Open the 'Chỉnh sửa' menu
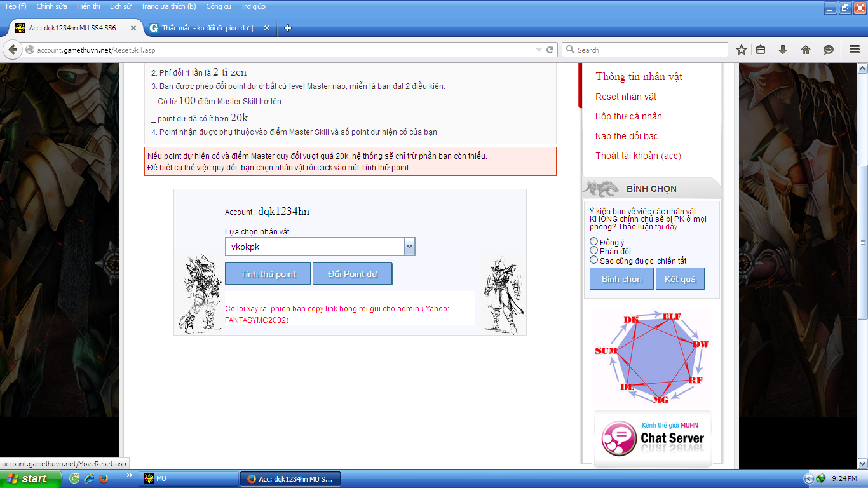This screenshot has width=868, height=488. click(x=51, y=6)
